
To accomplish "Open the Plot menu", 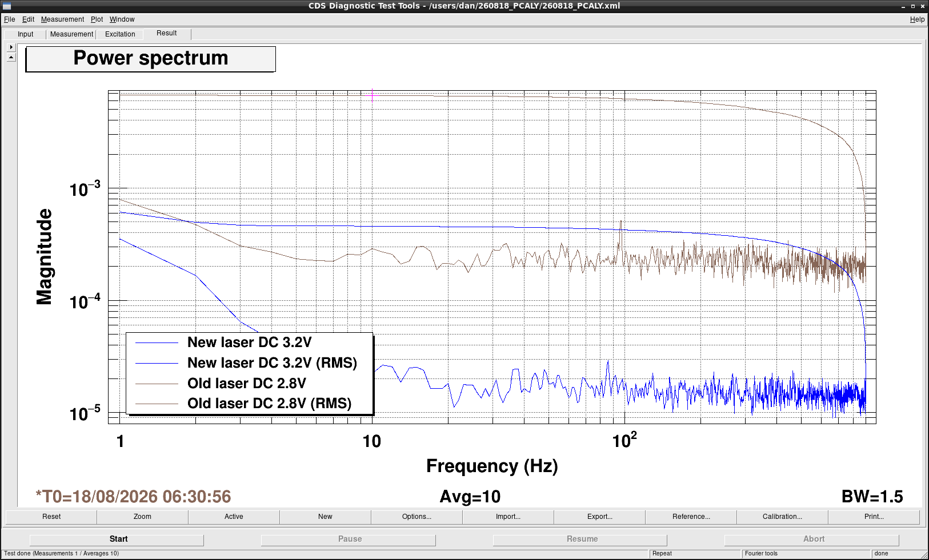I will 97,19.
